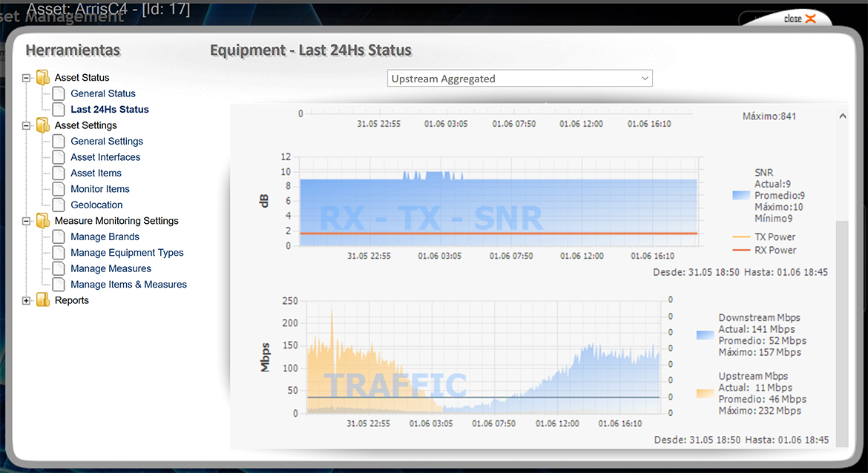The width and height of the screenshot is (868, 473).
Task: Click the Upstream Mbps orange legend swatch
Action: (x=706, y=394)
